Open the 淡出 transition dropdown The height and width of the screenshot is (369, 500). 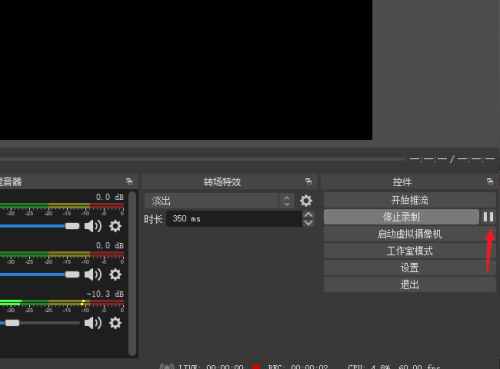pyautogui.click(x=220, y=201)
